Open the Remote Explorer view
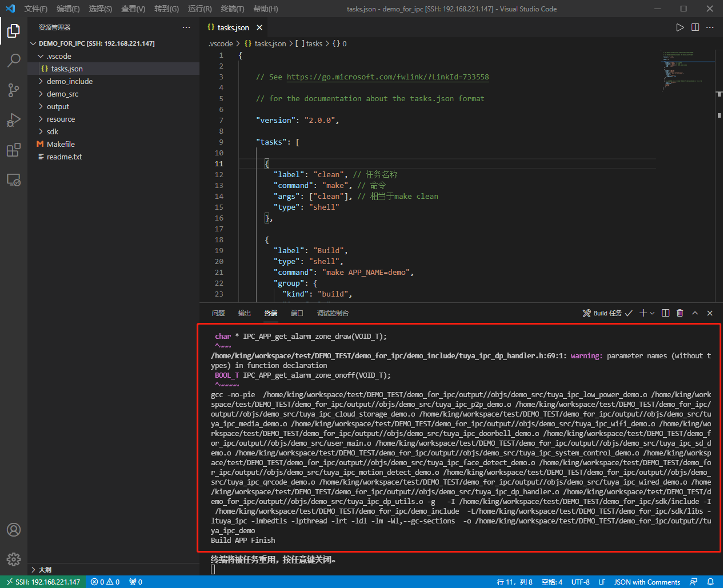Image resolution: width=723 pixels, height=588 pixels. (x=14, y=179)
